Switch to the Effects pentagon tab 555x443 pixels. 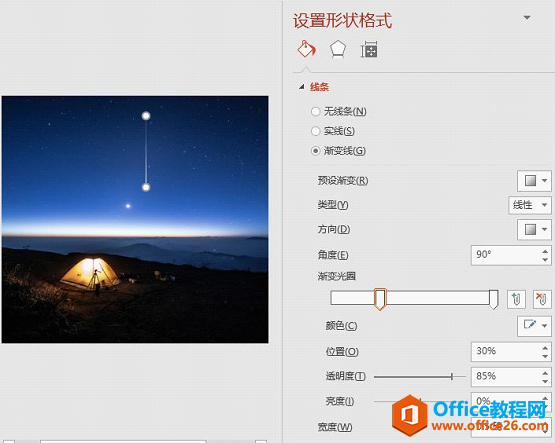[338, 49]
